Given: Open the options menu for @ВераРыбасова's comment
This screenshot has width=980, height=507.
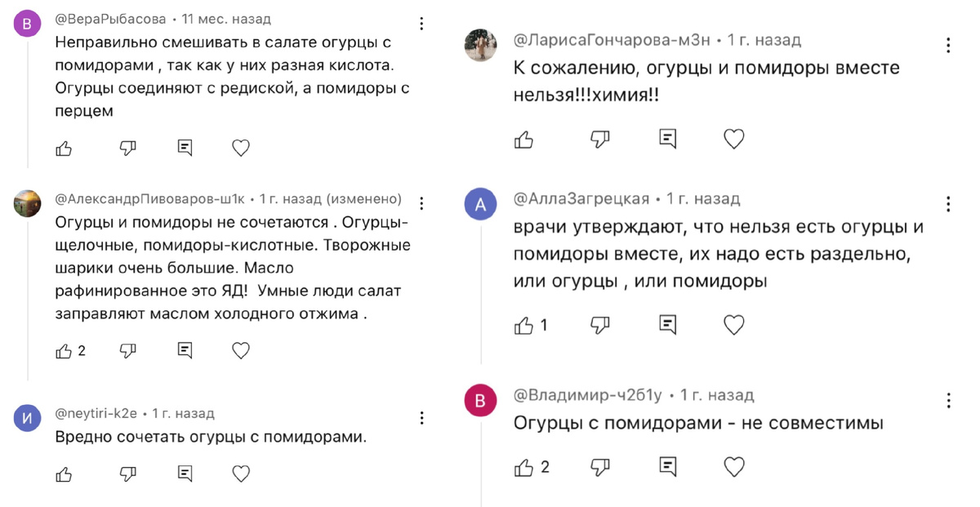Looking at the screenshot, I should [x=421, y=24].
